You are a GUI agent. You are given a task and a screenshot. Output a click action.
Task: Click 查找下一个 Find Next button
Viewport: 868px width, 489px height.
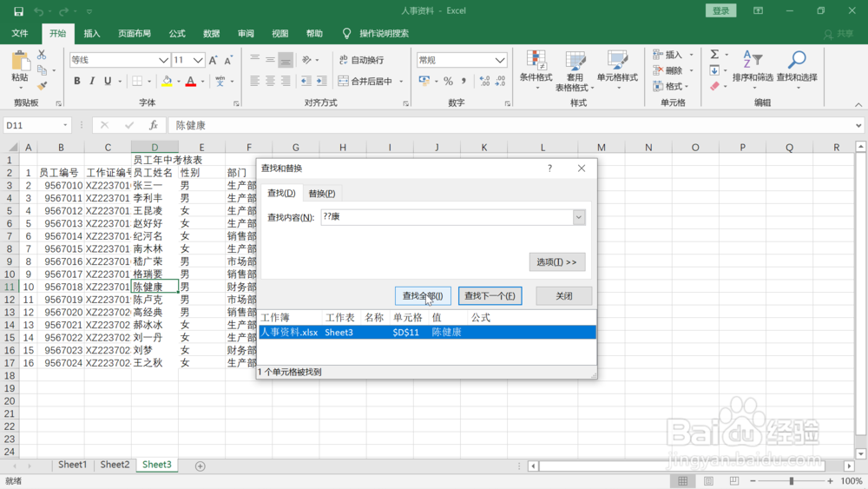click(x=490, y=295)
